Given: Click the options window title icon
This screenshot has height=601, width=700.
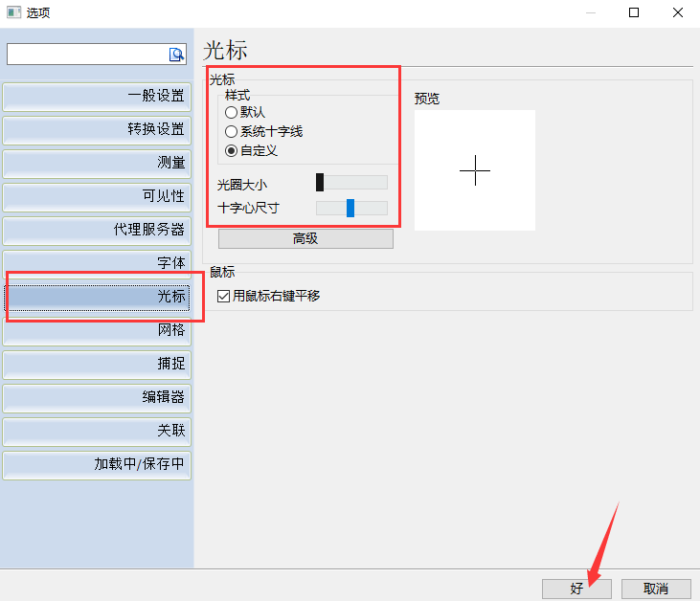Looking at the screenshot, I should [x=13, y=12].
